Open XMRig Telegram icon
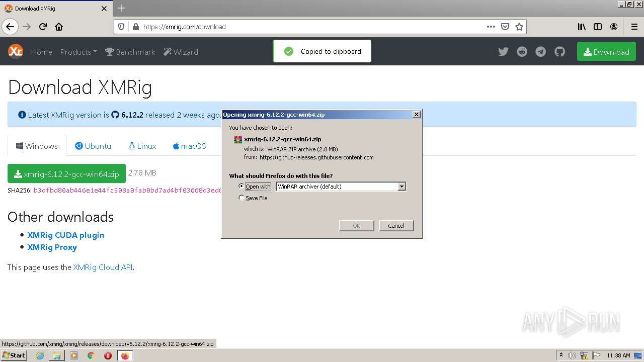 pos(541,52)
